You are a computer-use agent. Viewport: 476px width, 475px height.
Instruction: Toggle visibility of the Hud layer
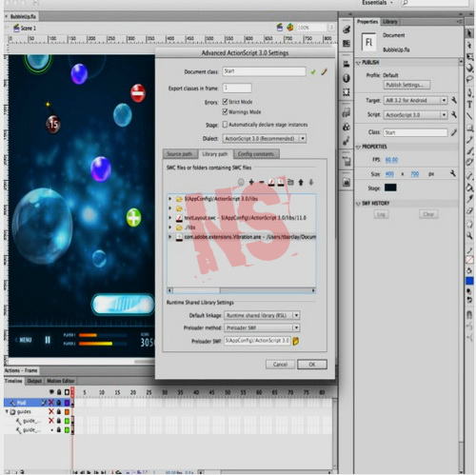click(51, 403)
